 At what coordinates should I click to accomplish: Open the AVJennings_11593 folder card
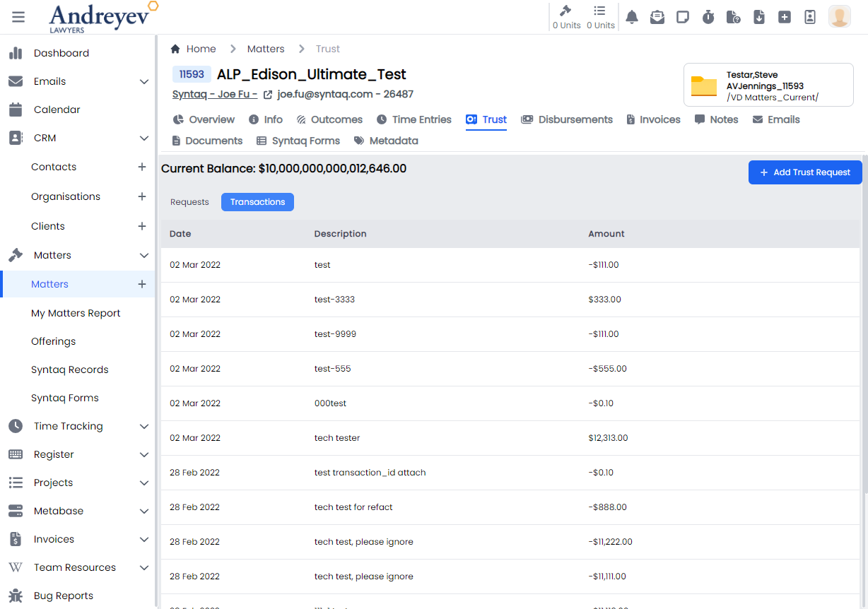click(768, 85)
